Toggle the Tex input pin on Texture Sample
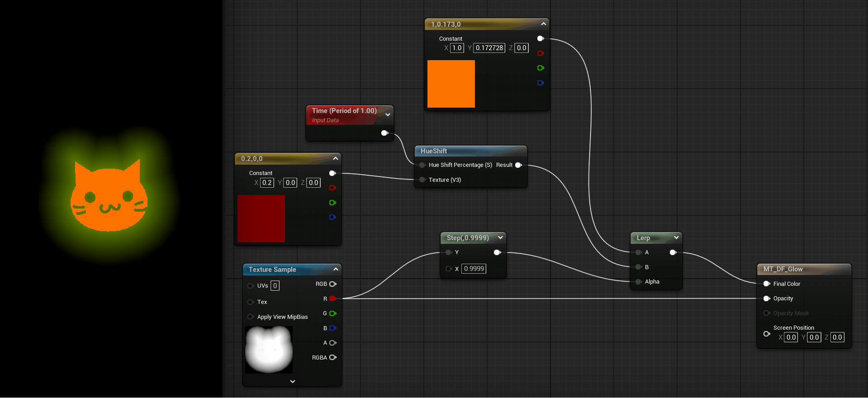The image size is (868, 398). coord(251,302)
